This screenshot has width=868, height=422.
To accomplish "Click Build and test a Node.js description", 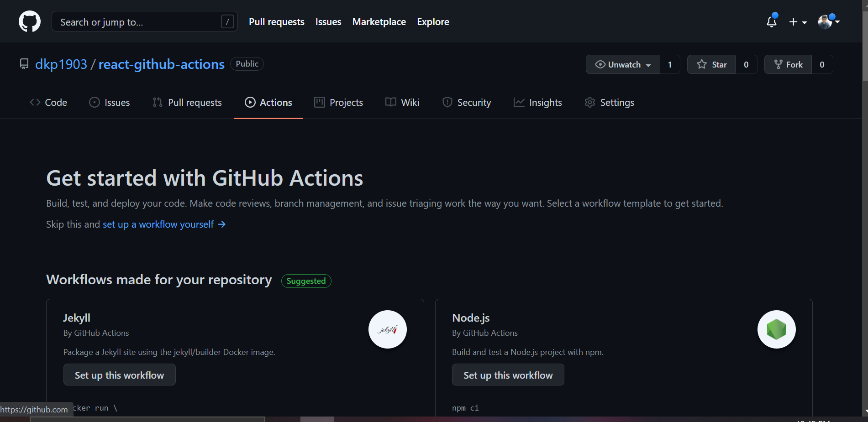I will click(x=528, y=352).
